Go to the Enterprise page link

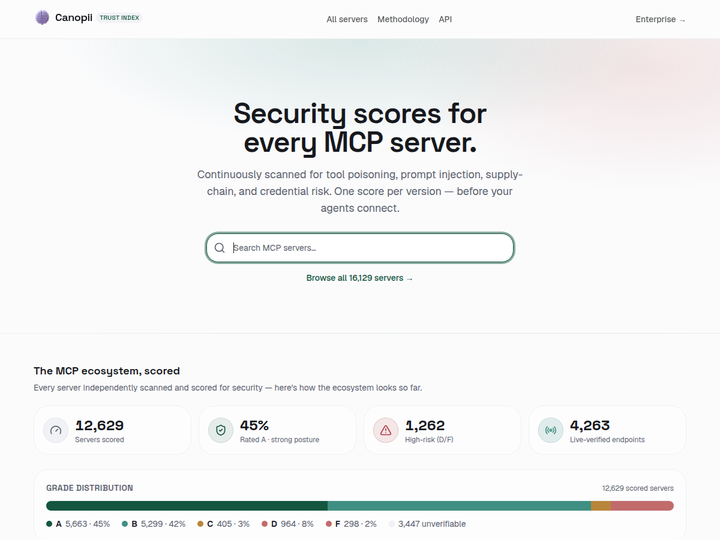click(660, 19)
